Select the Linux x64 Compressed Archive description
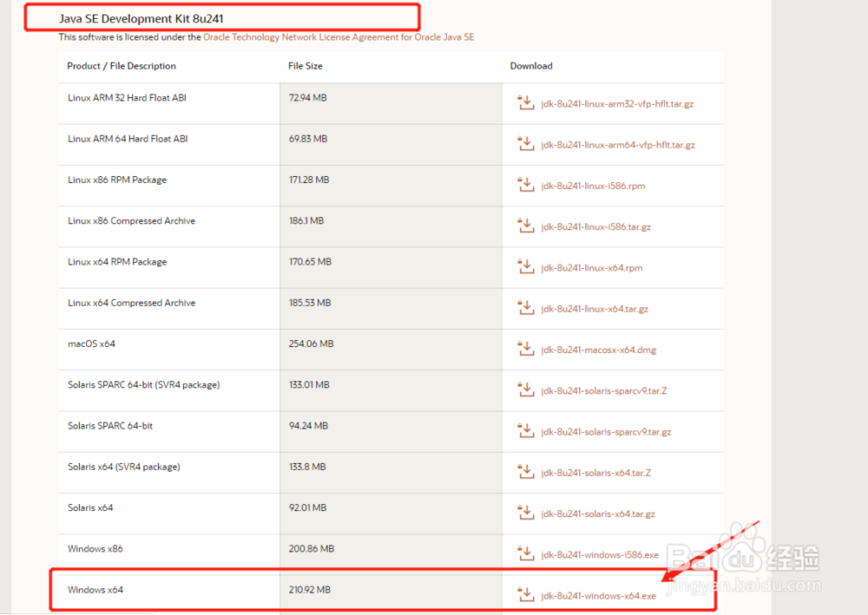 pyautogui.click(x=131, y=303)
